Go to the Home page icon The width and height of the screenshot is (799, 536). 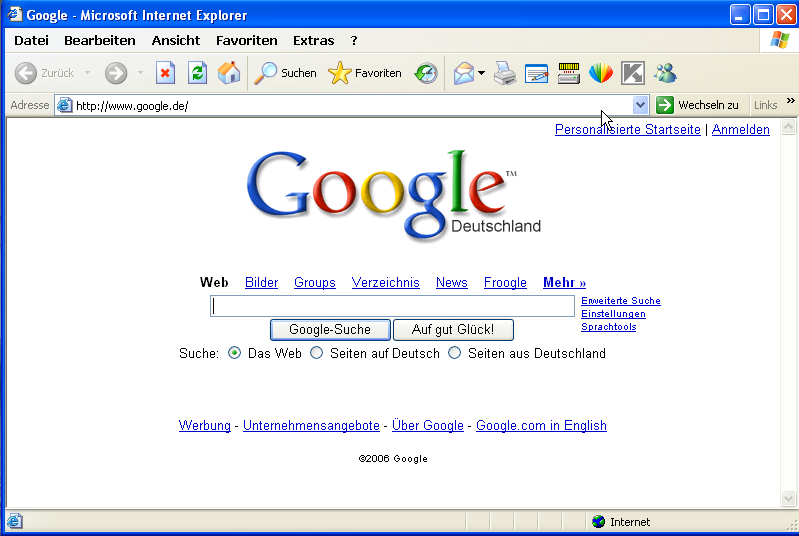pyautogui.click(x=229, y=73)
